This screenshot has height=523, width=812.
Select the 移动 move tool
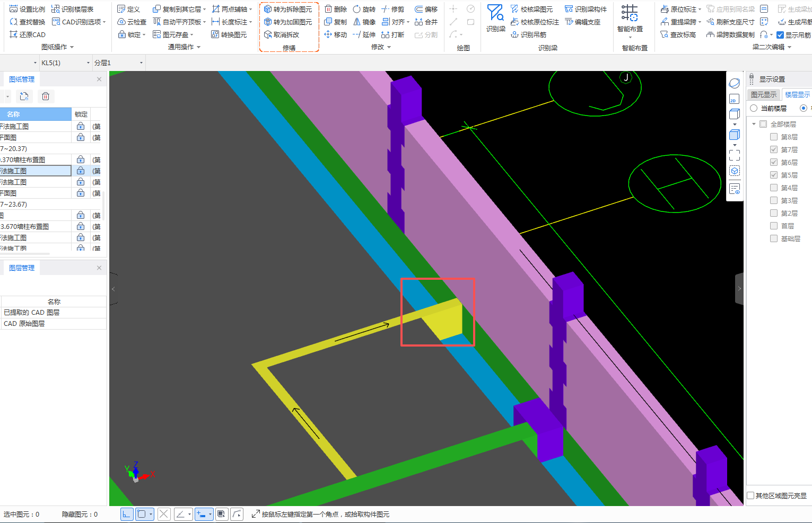point(336,34)
